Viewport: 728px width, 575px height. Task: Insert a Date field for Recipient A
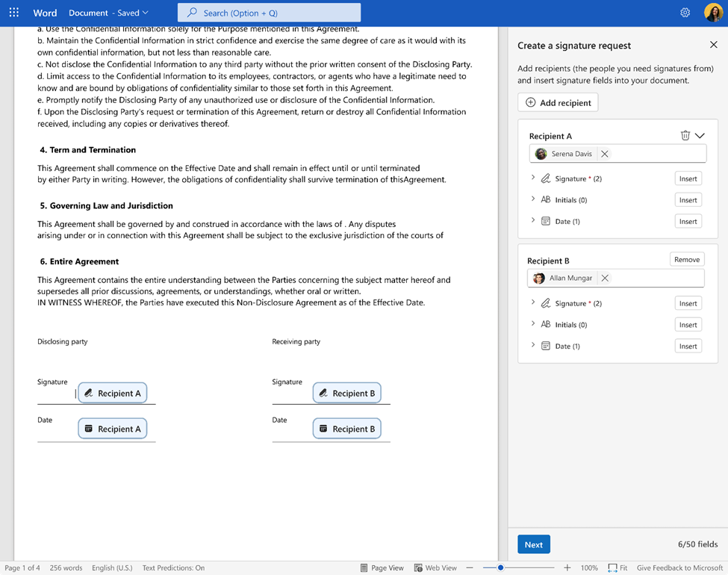(x=688, y=222)
